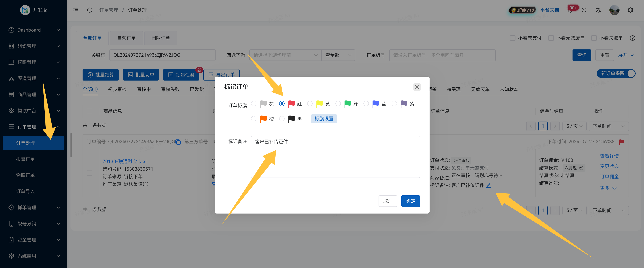Click the 商品管理 sidebar icon
The height and width of the screenshot is (268, 644).
(x=11, y=94)
